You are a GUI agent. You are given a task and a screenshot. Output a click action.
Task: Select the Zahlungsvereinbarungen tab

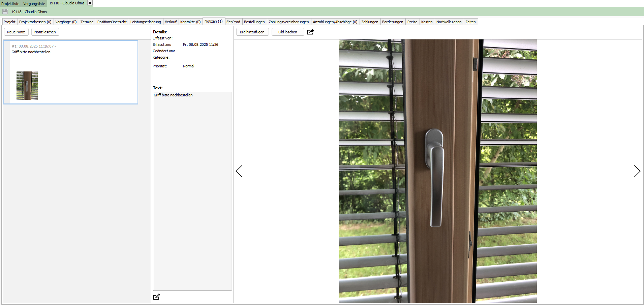[288, 22]
